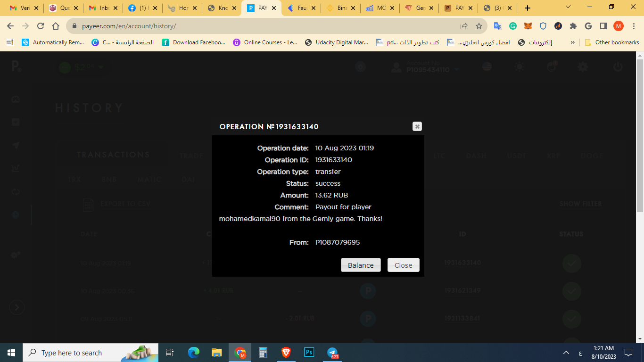The image size is (644, 362).
Task: Go to the browser home page
Action: click(56, 26)
